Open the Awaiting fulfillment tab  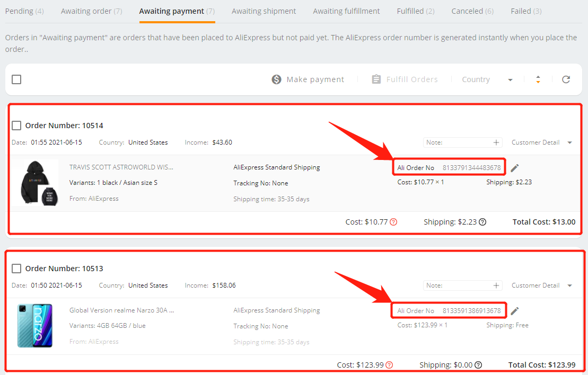pyautogui.click(x=347, y=11)
